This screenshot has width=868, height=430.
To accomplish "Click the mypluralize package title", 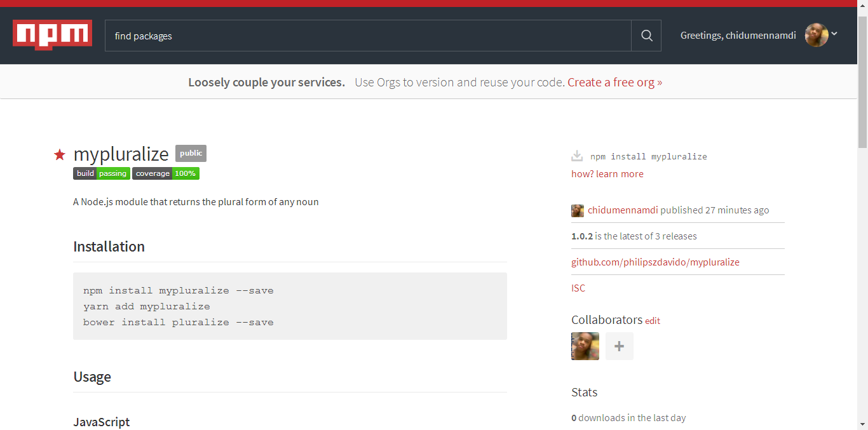I will [x=121, y=154].
